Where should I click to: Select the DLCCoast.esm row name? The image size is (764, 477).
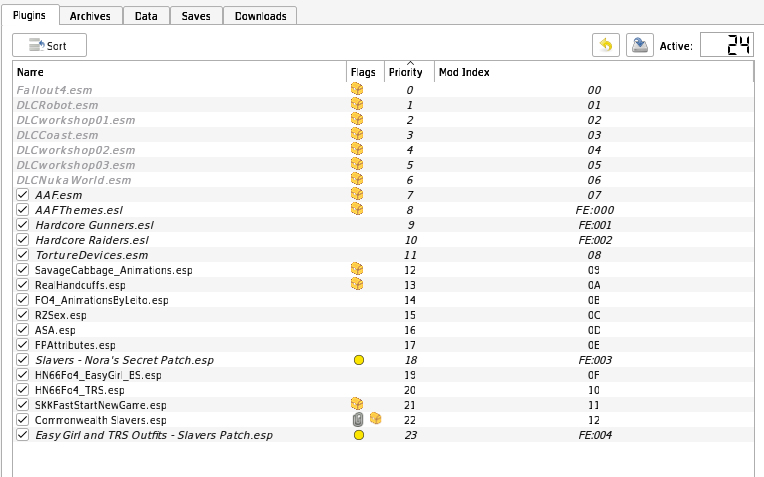pos(57,135)
